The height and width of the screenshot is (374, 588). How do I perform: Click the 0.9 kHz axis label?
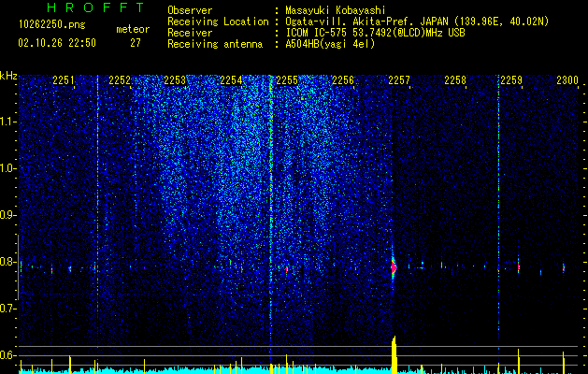8,215
